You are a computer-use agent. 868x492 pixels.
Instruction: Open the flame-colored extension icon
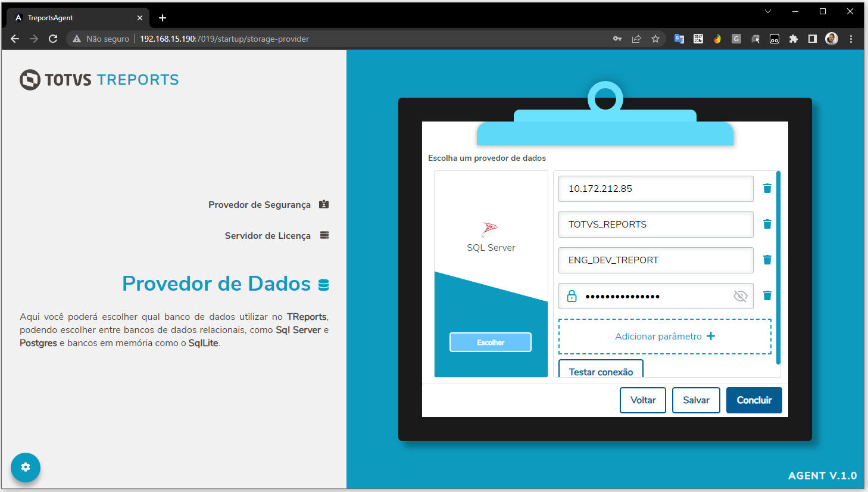click(x=717, y=39)
